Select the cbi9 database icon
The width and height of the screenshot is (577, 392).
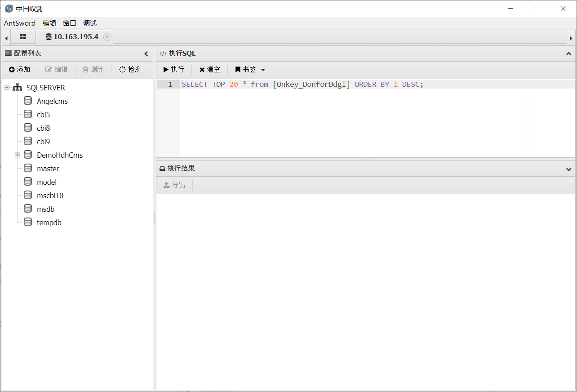click(28, 142)
